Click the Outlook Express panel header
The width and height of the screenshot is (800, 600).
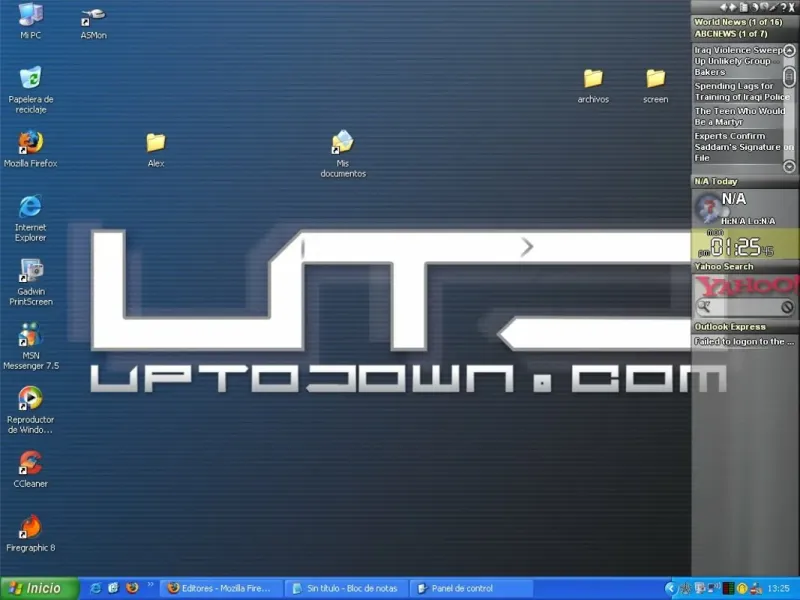point(730,327)
